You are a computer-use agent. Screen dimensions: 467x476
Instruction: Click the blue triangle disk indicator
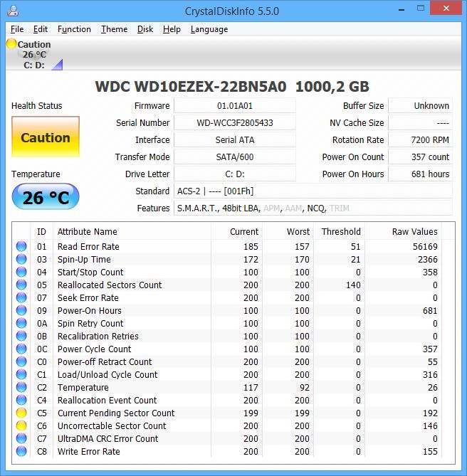(57, 64)
